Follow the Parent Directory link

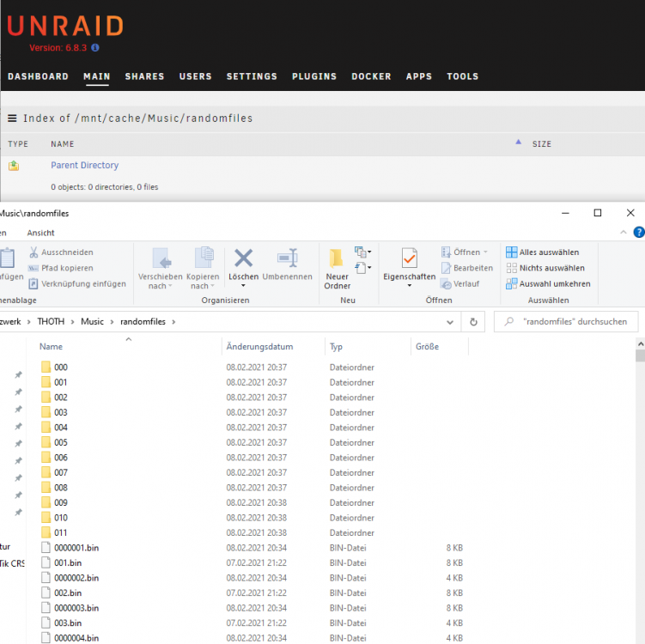click(x=85, y=166)
